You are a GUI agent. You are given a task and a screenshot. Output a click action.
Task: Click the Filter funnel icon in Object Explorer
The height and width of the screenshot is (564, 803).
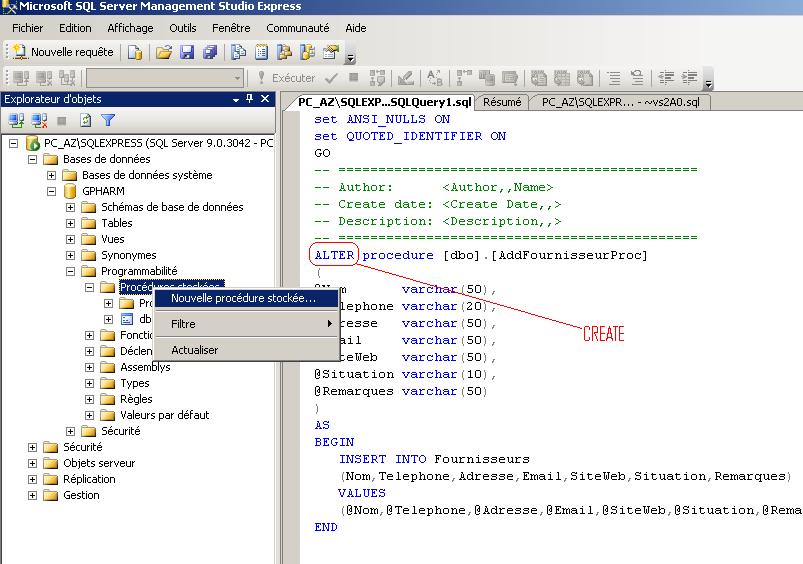(108, 120)
